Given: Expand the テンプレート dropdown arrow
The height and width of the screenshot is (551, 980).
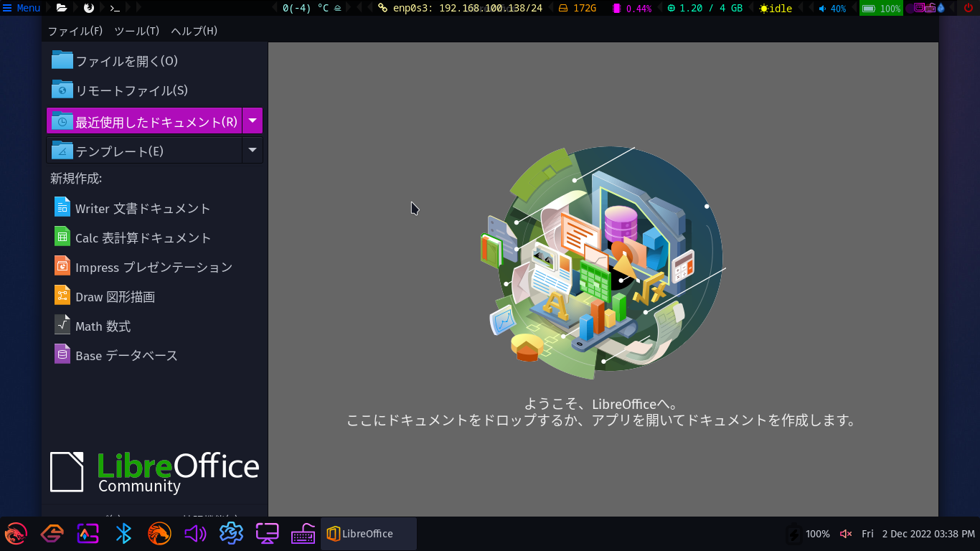Looking at the screenshot, I should click(253, 151).
